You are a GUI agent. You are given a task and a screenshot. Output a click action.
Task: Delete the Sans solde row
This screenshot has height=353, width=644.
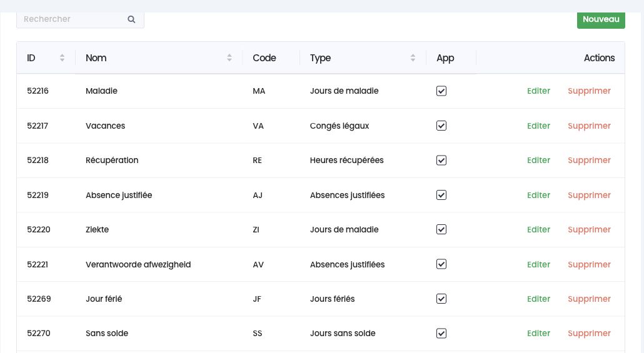(589, 334)
